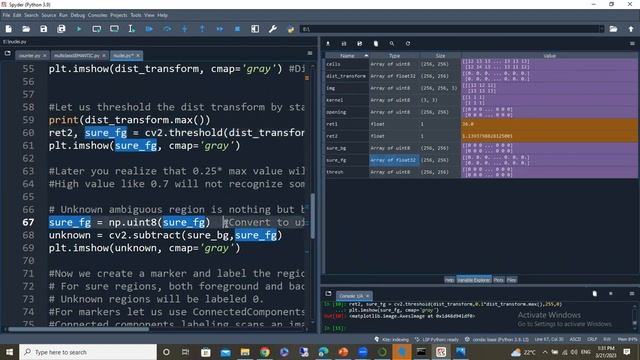This screenshot has height=360, width=640.
Task: Select the dist_transform variable row
Action: [481, 76]
